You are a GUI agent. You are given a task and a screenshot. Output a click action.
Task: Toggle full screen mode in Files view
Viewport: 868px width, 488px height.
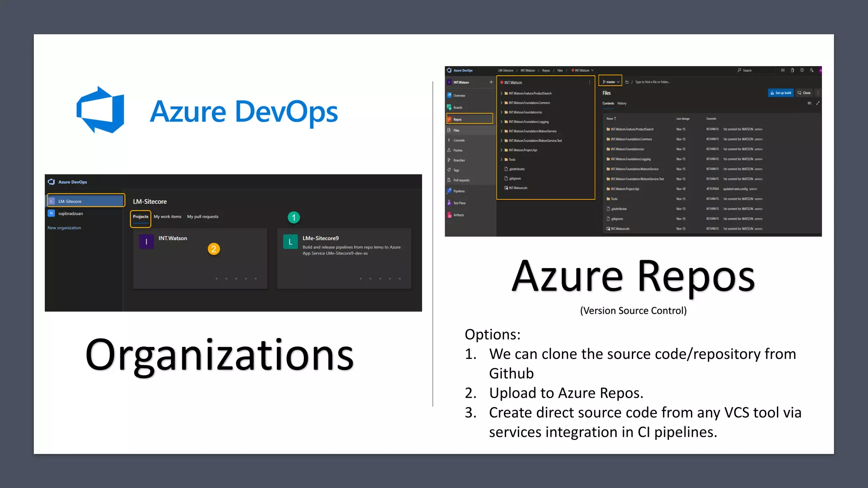pos(818,103)
